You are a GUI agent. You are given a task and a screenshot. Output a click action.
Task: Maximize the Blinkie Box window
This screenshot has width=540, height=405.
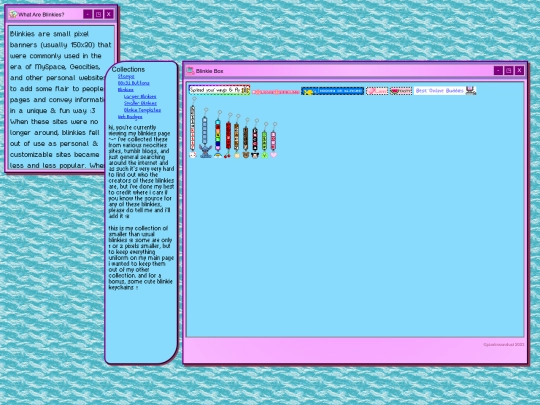point(509,71)
